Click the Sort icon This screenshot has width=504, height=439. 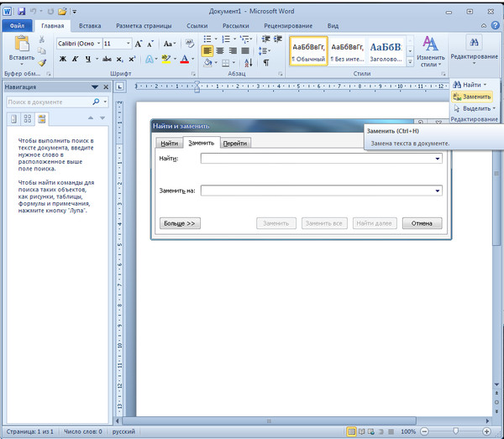[x=248, y=63]
